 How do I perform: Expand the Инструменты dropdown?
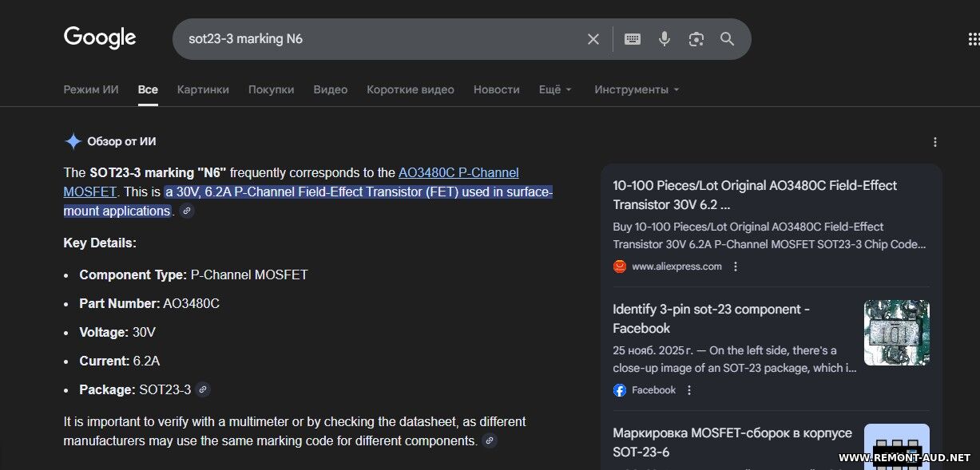coord(637,89)
